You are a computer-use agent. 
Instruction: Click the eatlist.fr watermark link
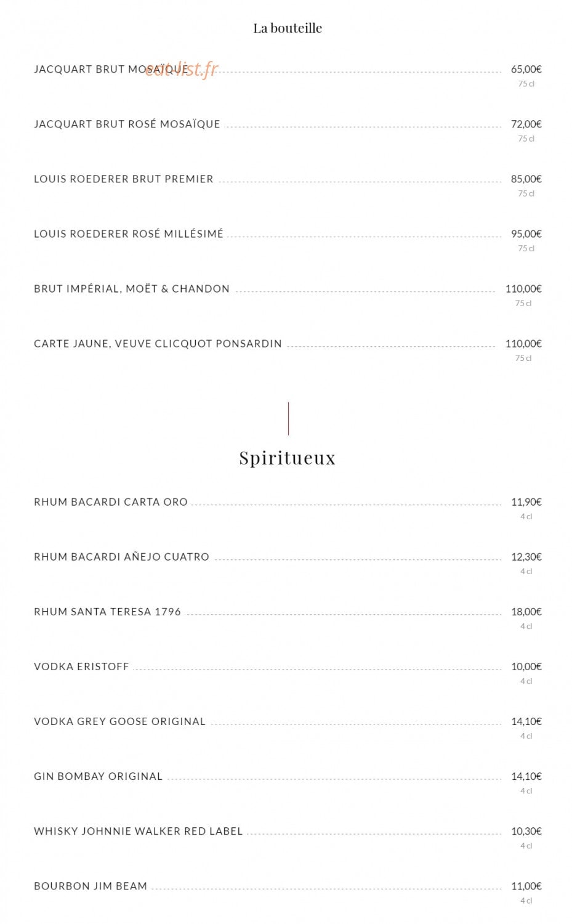pos(182,69)
